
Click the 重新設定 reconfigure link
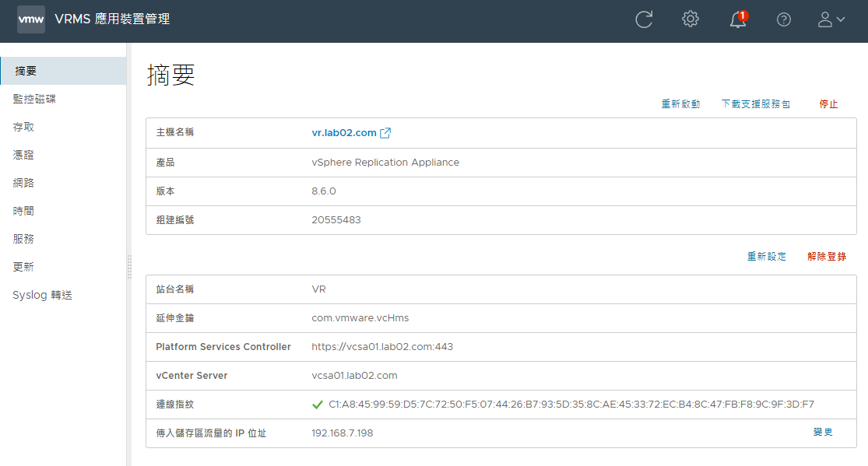[767, 256]
